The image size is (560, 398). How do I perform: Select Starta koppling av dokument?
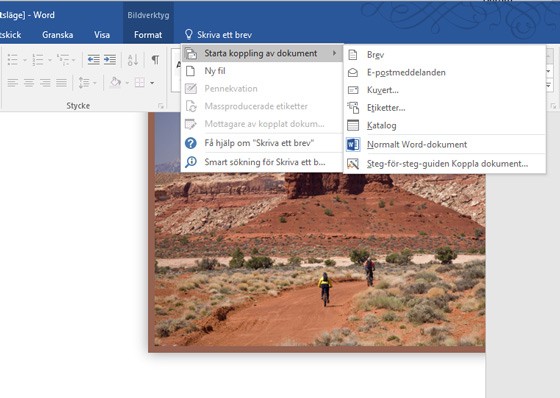(x=261, y=53)
